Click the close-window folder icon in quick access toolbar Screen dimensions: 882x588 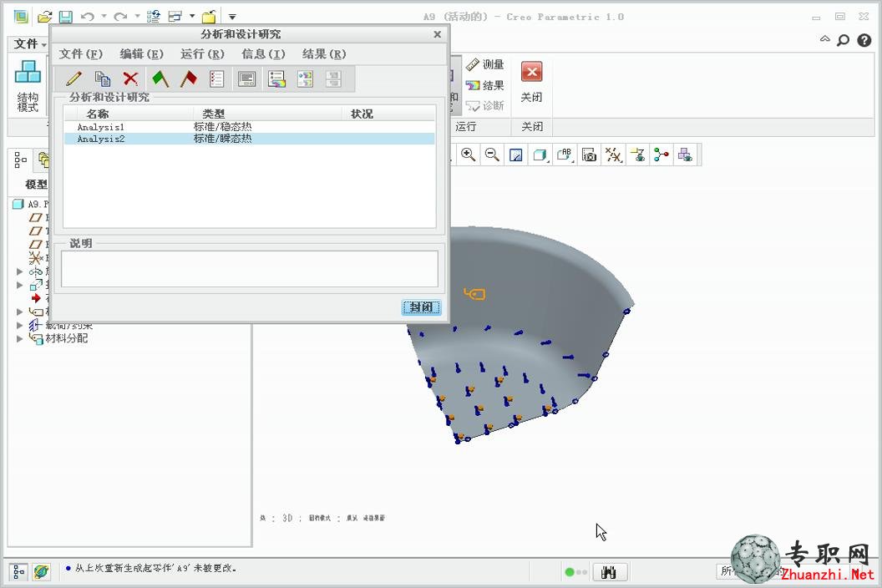point(209,17)
